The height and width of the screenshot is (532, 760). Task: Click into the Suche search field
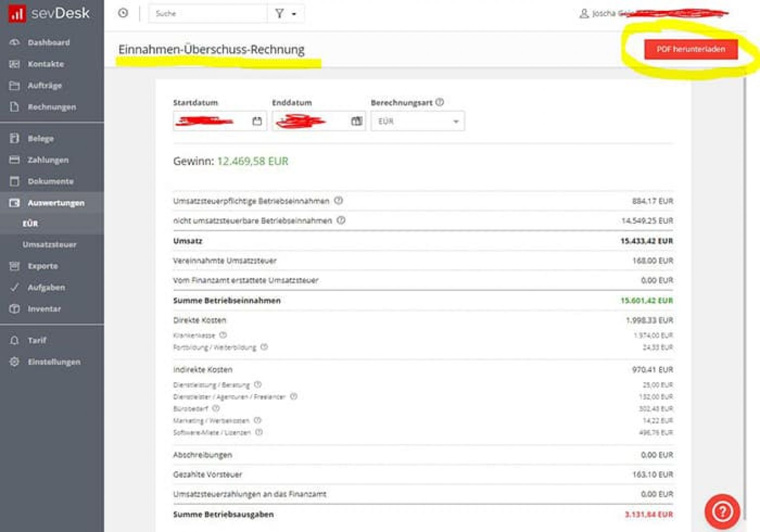coord(208,13)
